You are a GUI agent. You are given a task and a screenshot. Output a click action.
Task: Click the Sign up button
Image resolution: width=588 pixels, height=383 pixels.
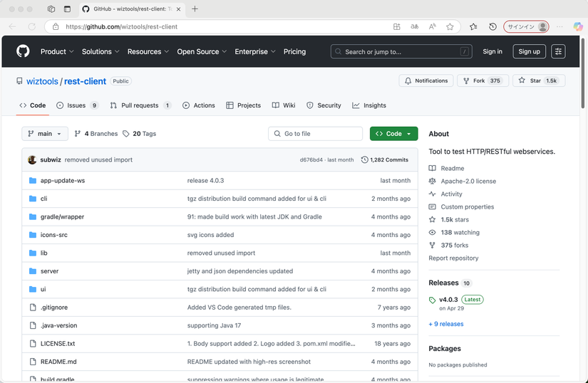(x=529, y=52)
